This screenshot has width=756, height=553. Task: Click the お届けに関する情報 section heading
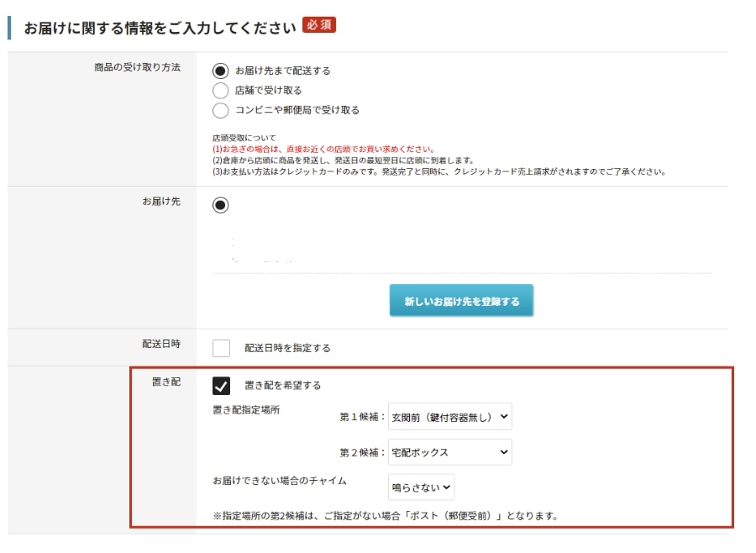click(160, 27)
